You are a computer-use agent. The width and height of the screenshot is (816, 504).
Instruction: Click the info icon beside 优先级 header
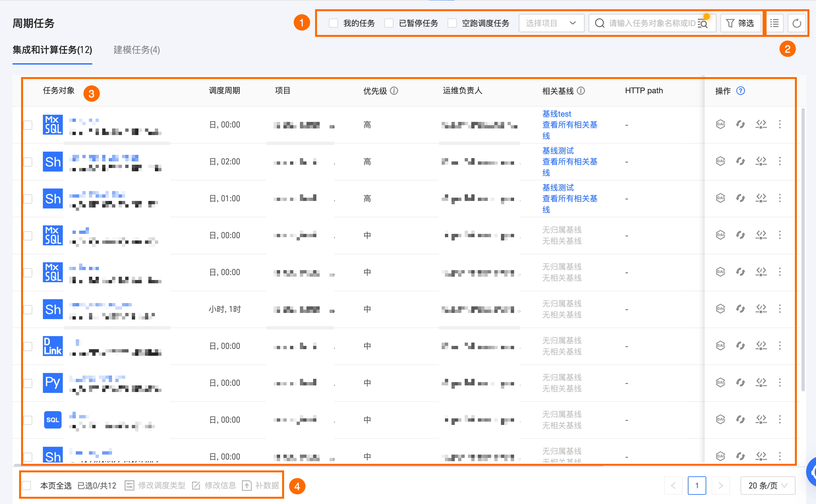(394, 91)
